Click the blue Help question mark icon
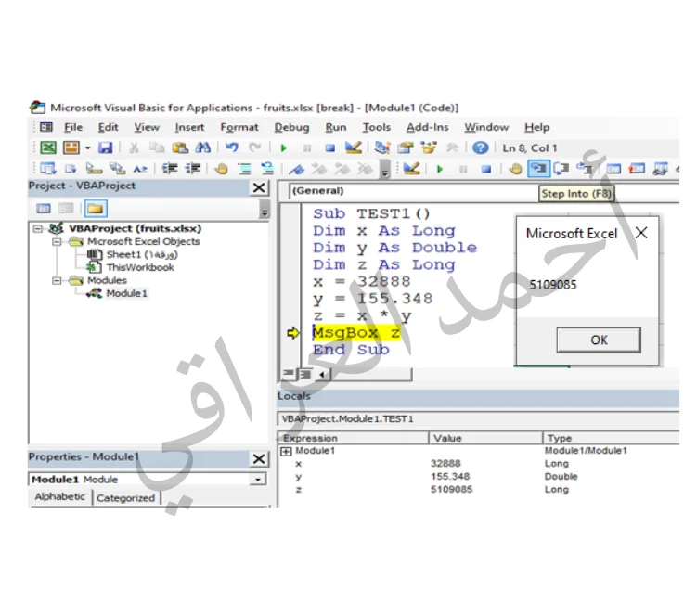Image resolution: width=697 pixels, height=616 pixels. click(480, 148)
